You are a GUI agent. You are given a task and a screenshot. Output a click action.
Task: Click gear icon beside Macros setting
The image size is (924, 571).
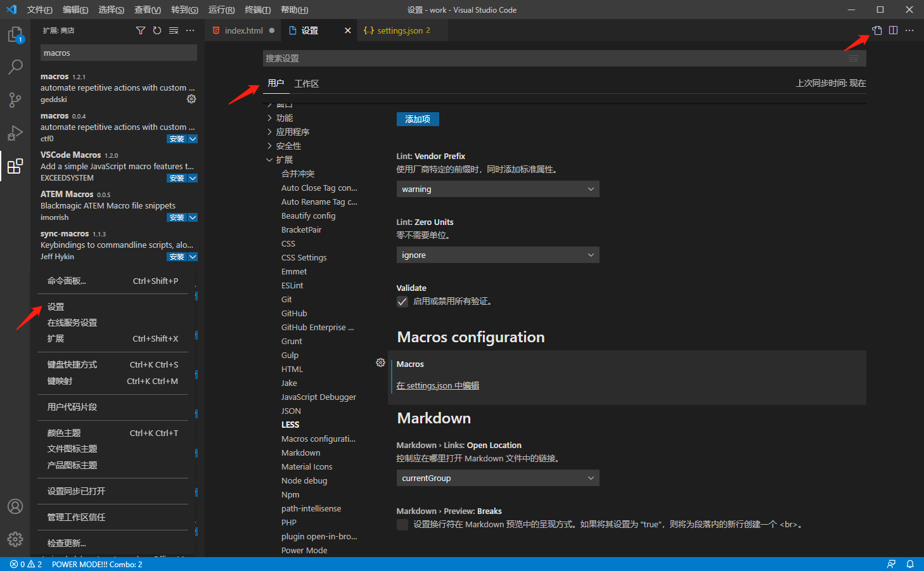click(x=380, y=362)
